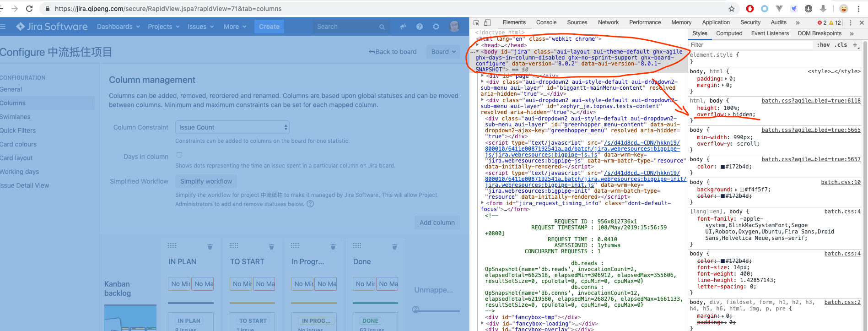This screenshot has width=868, height=331.
Task: Switch to the Console tab in DevTools
Action: [546, 22]
